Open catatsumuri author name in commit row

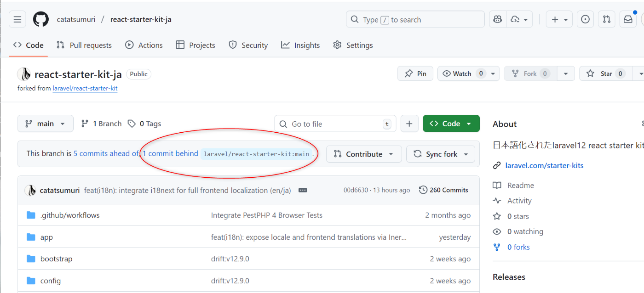point(60,190)
